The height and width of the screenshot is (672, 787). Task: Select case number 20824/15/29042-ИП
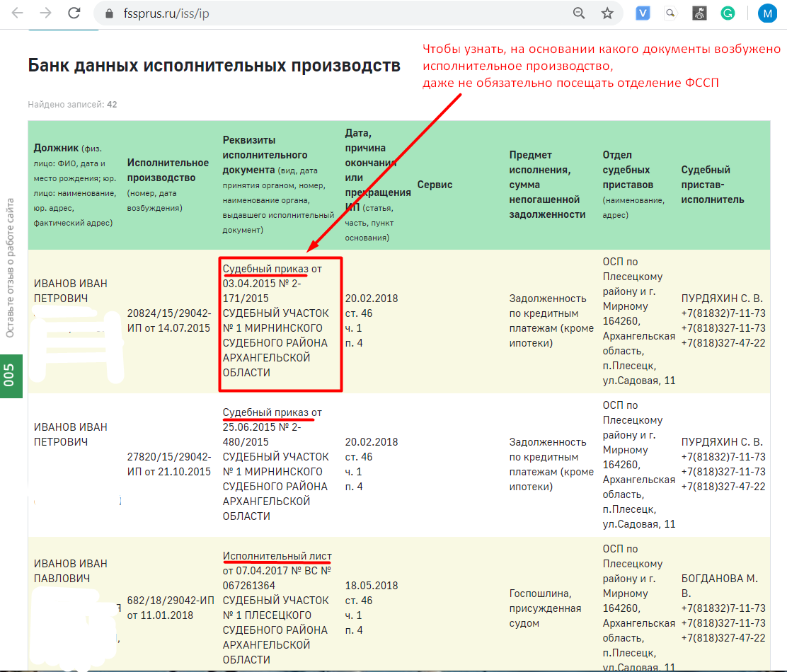(x=169, y=321)
